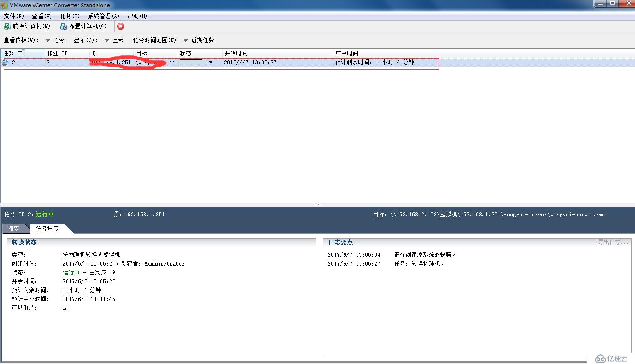This screenshot has height=364, width=635.
Task: Click the 源: 192.168.1.251 label in header bar
Action: tap(139, 214)
